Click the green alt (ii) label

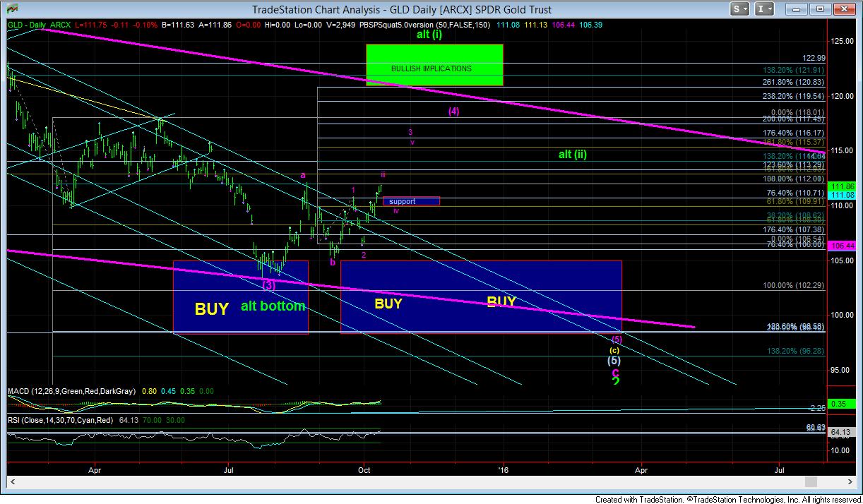[x=572, y=154]
